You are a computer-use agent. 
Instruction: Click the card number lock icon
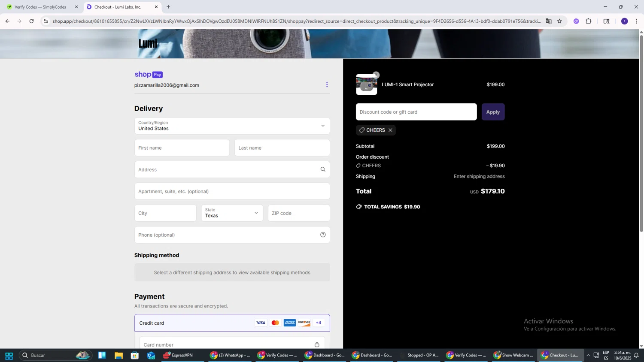click(x=317, y=345)
